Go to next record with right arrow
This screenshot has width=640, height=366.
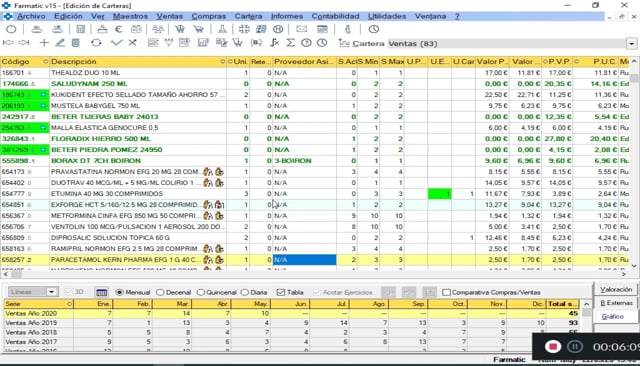pos(24,43)
